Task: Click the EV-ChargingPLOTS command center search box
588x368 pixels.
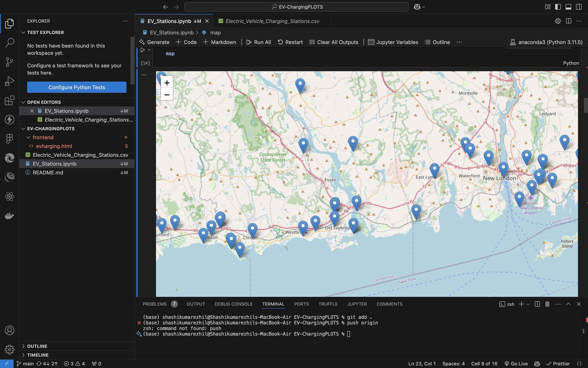Action: click(x=297, y=7)
